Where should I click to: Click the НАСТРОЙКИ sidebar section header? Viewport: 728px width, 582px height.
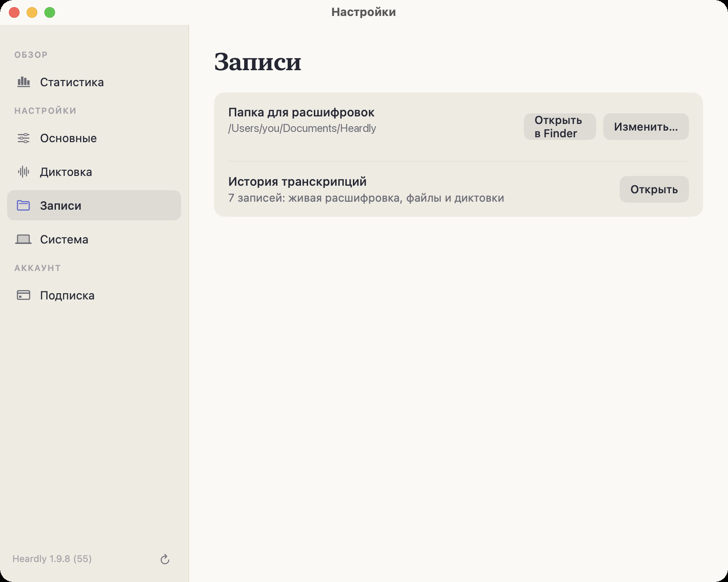tap(45, 111)
